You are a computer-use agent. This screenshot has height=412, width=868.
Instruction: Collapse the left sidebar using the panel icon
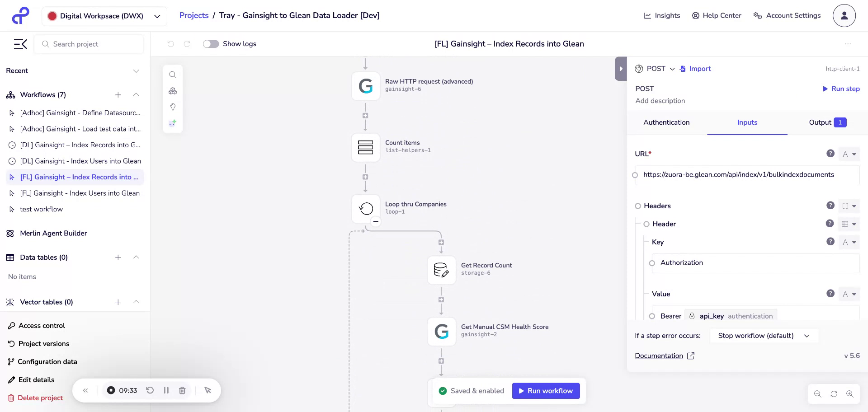[x=20, y=44]
